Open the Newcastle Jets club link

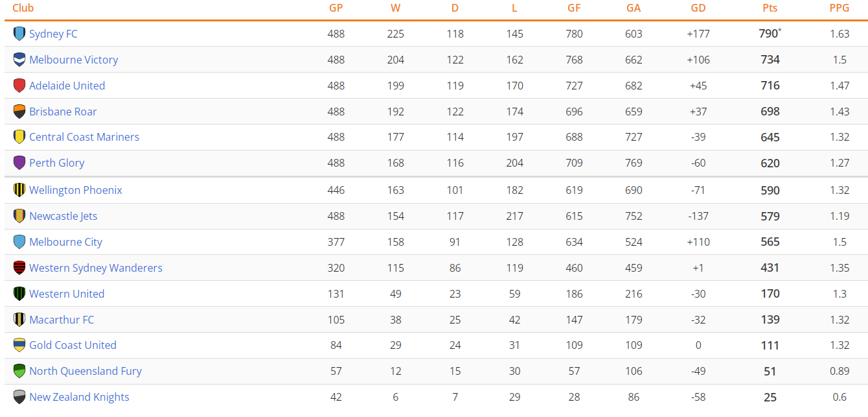63,216
